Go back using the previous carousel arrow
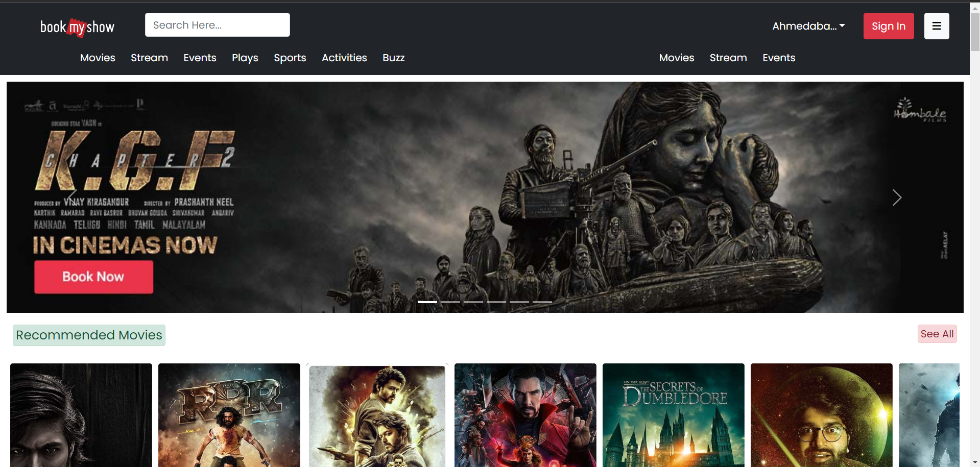 click(71, 198)
